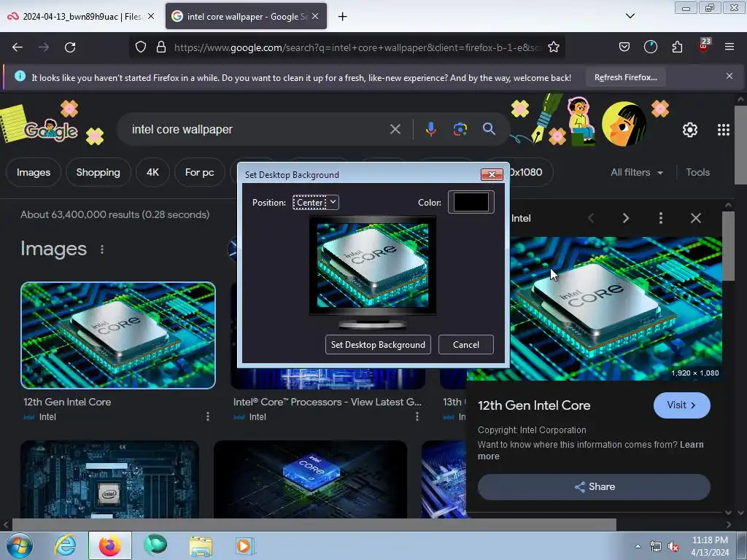
Task: Click the magnifying glass search icon
Action: point(489,128)
